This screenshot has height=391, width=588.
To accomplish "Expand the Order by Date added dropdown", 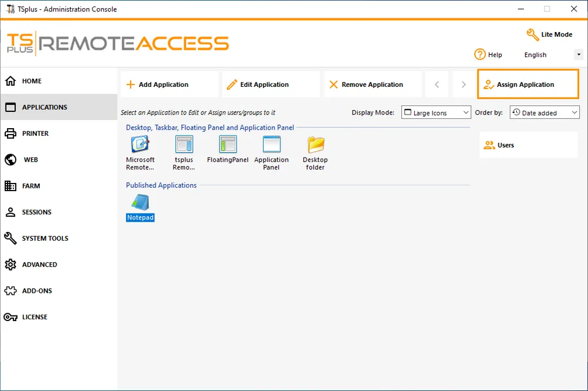I will click(x=545, y=112).
